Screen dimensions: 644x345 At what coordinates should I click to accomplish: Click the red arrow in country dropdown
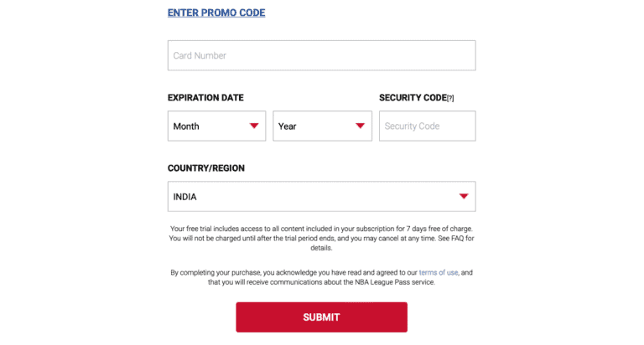(464, 197)
